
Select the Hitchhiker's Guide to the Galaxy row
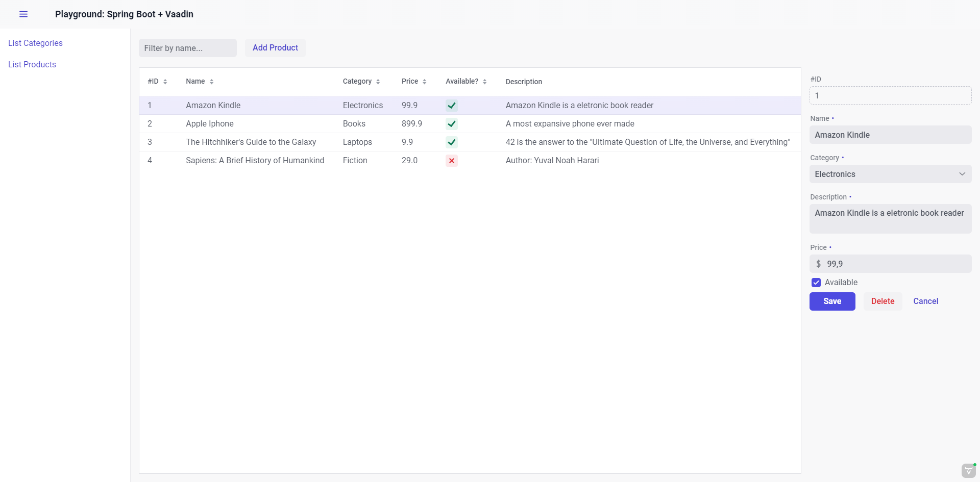[x=251, y=142]
